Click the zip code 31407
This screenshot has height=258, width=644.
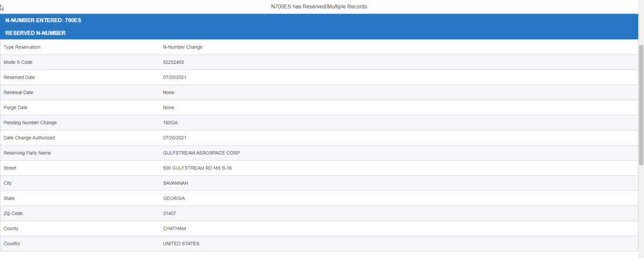(x=169, y=213)
